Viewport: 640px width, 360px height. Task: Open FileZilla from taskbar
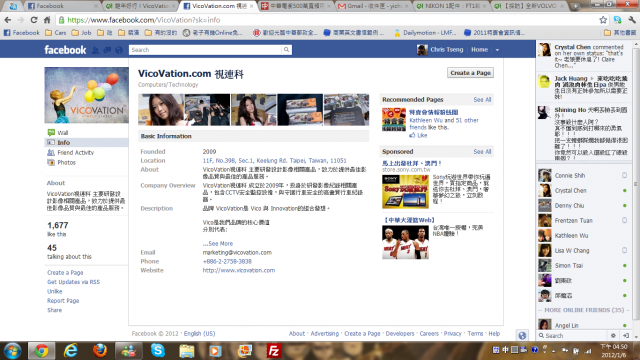coord(273,351)
